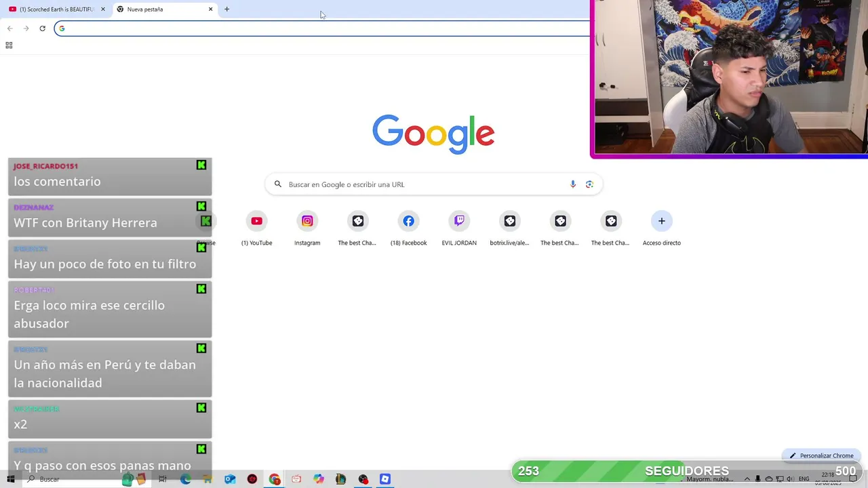868x488 pixels.
Task: Click the Google logo
Action: point(433,134)
